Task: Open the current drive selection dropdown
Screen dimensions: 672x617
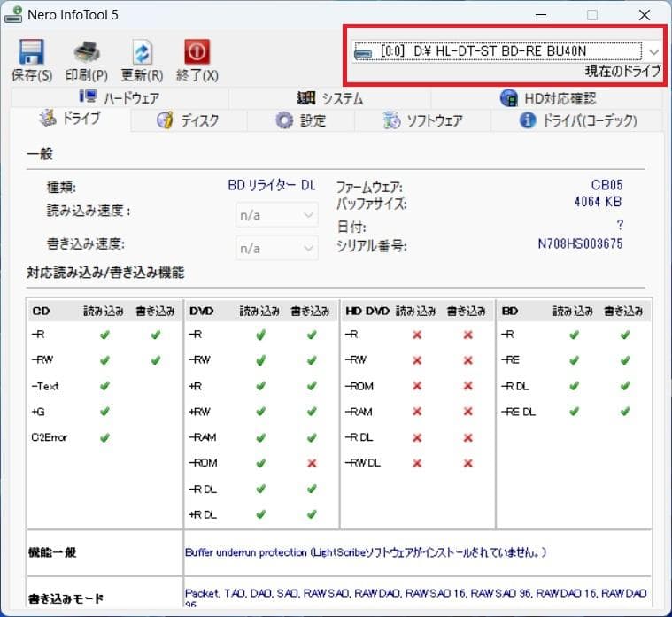Action: coord(506,51)
